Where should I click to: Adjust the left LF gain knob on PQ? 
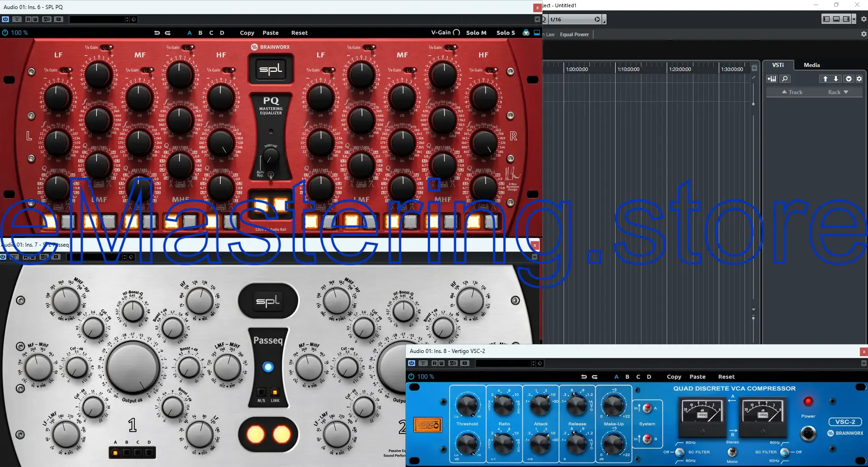pyautogui.click(x=57, y=97)
